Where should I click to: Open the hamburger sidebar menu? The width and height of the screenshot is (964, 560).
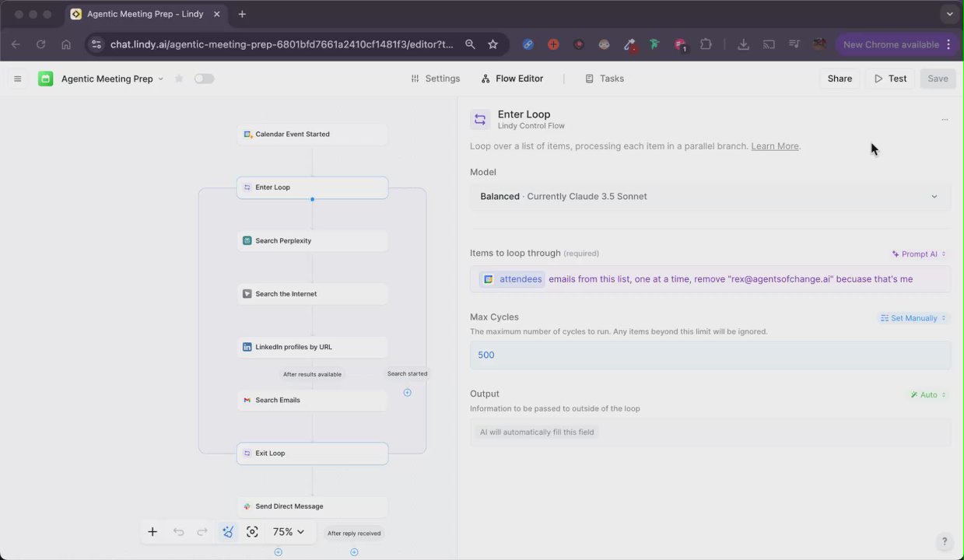pyautogui.click(x=17, y=79)
